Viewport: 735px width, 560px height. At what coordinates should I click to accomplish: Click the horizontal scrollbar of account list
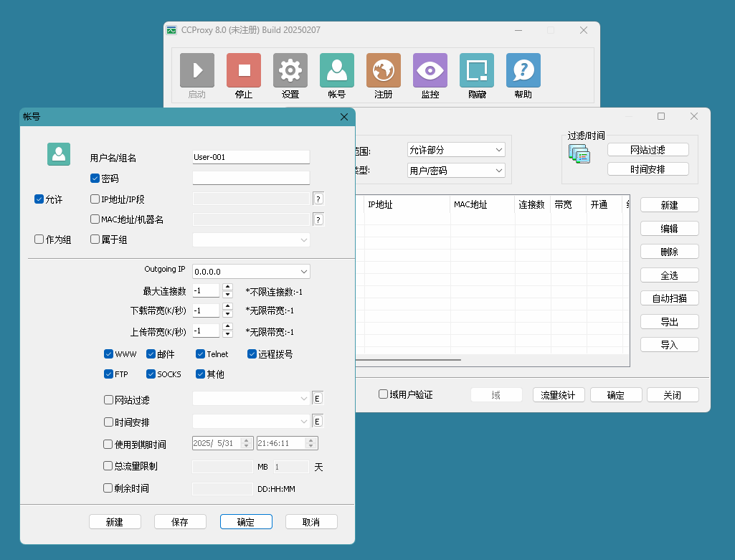point(408,360)
